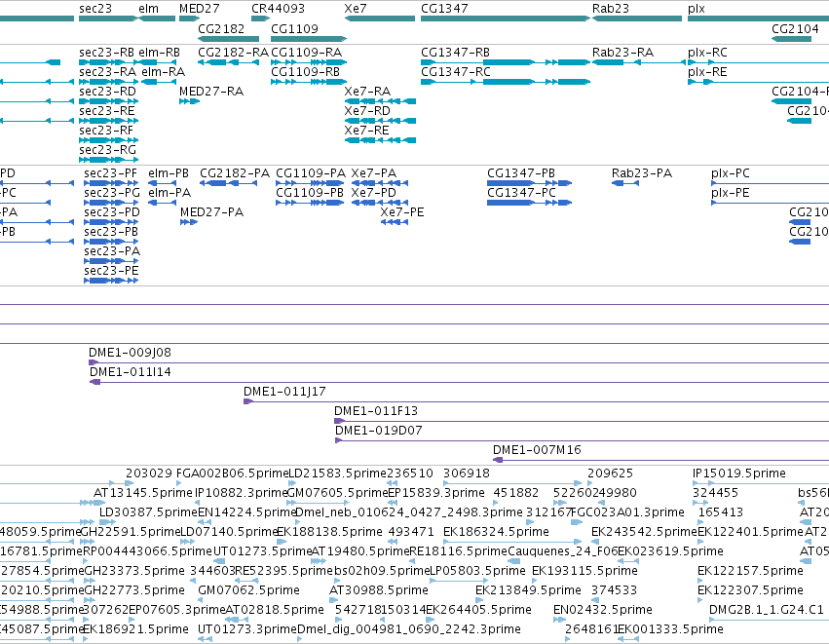
Task: Select protein Rab23-PA
Action: pos(625,183)
